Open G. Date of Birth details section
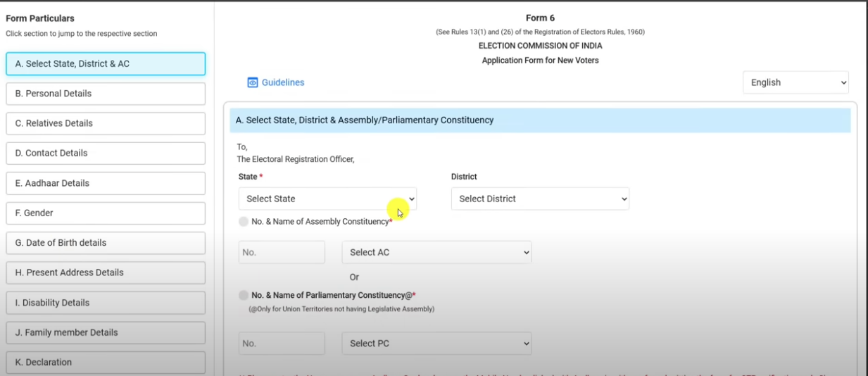Image resolution: width=868 pixels, height=376 pixels. pos(106,243)
